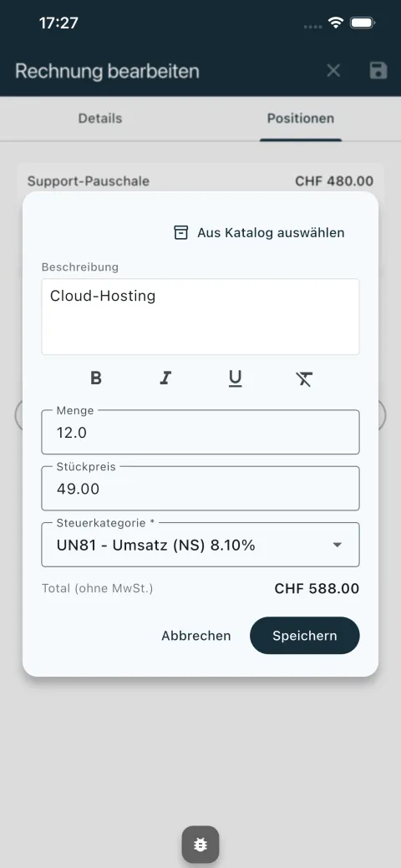
Task: Click the Beschreibung text area
Action: (x=200, y=317)
